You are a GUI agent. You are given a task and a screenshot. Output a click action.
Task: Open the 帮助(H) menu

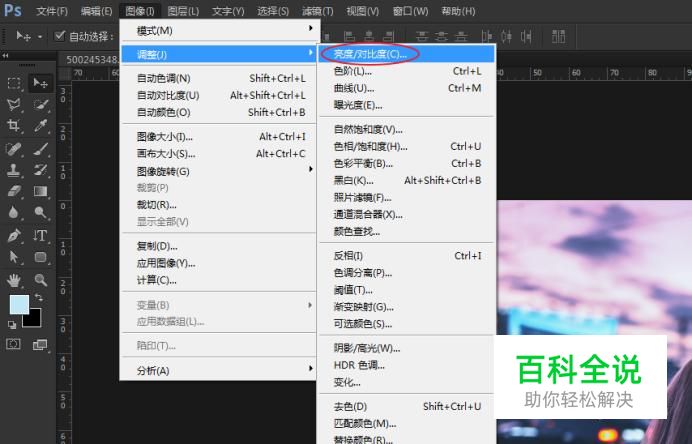pyautogui.click(x=458, y=11)
